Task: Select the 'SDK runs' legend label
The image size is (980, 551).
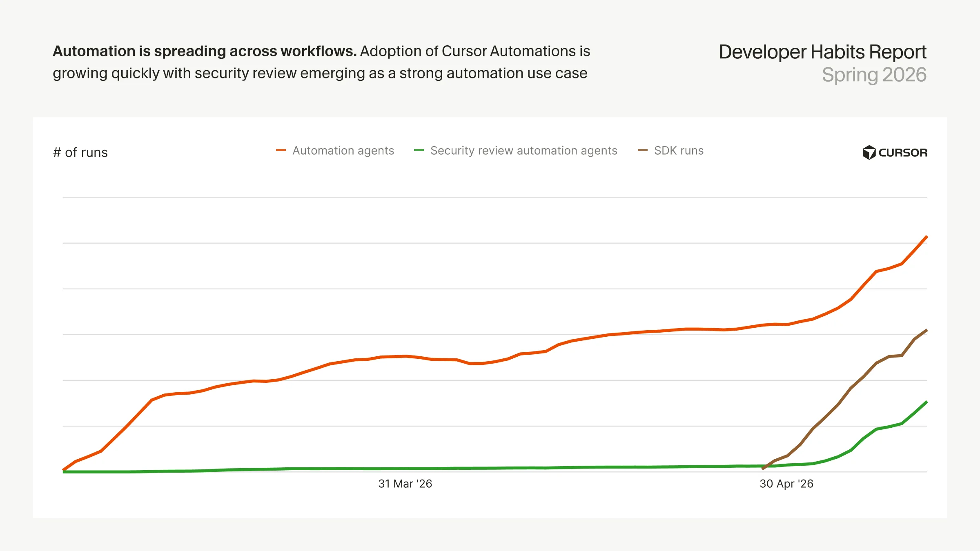Action: [679, 151]
